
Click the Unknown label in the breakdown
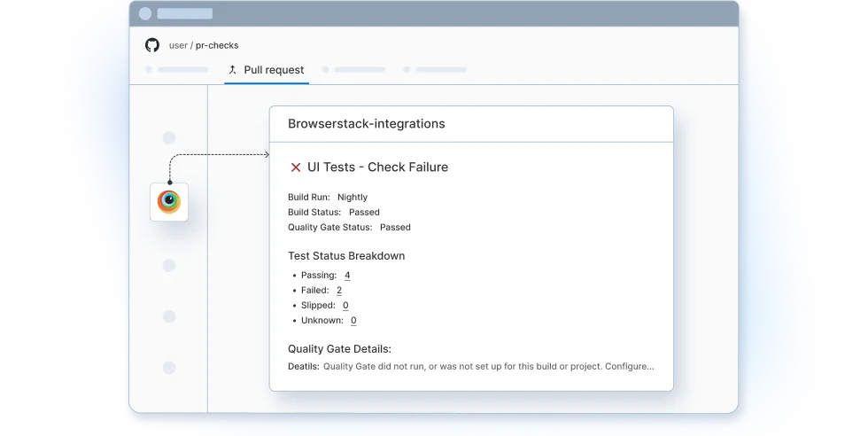322,320
